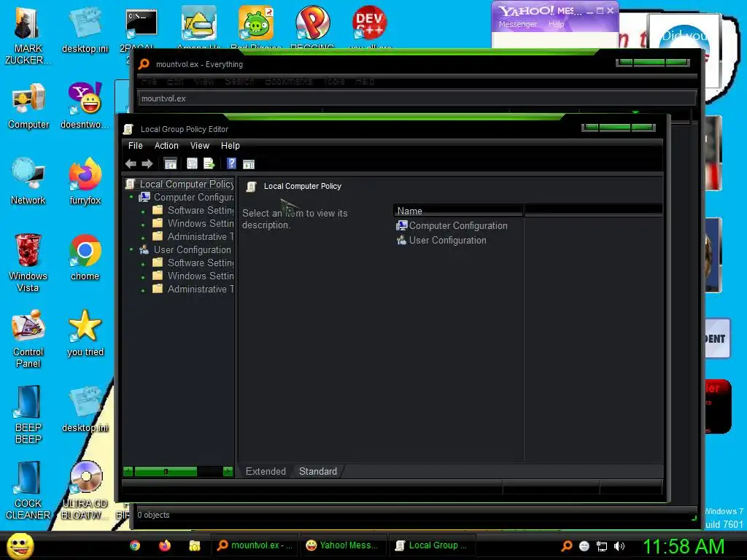This screenshot has height=560, width=747.
Task: Click the tree scrollbar left arrow
Action: tap(128, 472)
